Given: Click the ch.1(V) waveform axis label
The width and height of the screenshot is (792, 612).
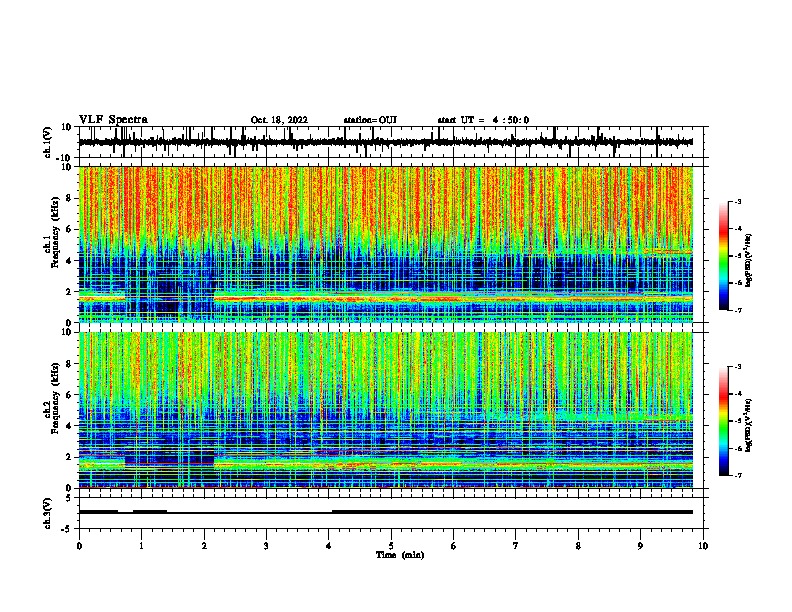Looking at the screenshot, I should click(x=48, y=142).
